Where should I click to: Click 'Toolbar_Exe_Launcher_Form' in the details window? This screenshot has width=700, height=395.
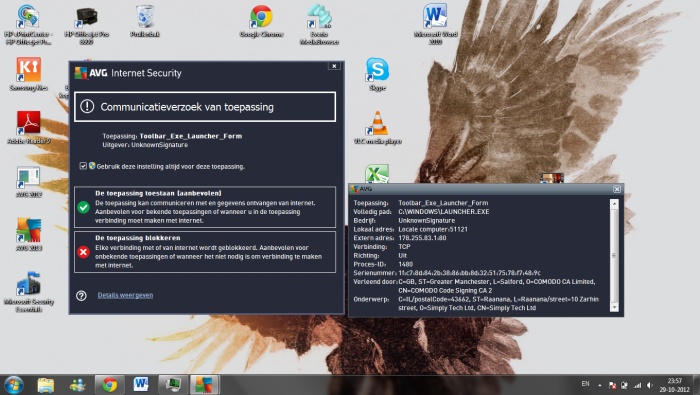[x=443, y=203]
